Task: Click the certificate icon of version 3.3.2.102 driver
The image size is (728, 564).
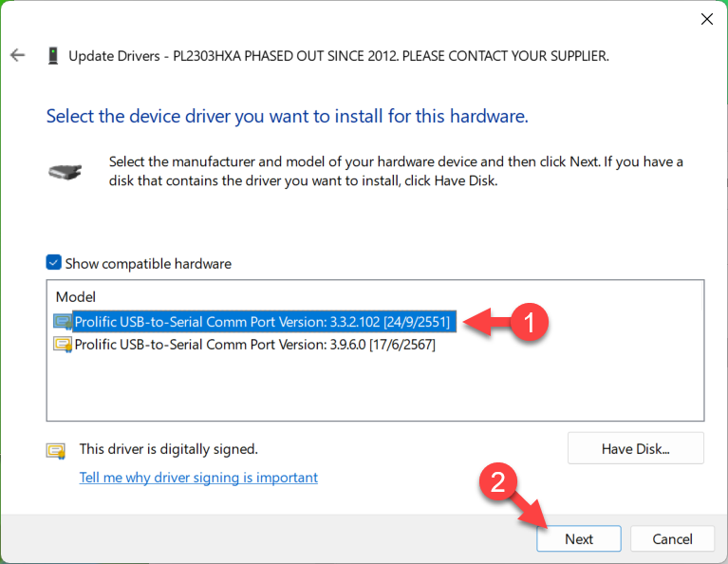Action: [x=63, y=322]
